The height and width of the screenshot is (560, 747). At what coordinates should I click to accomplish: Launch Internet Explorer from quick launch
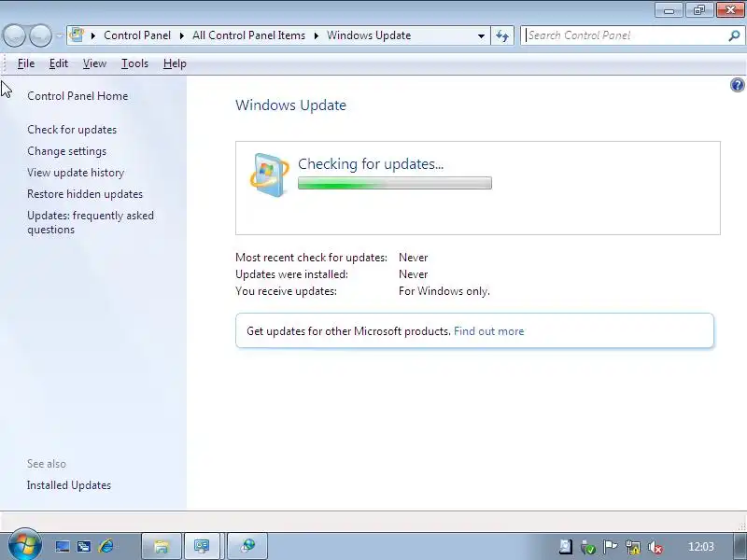click(106, 546)
